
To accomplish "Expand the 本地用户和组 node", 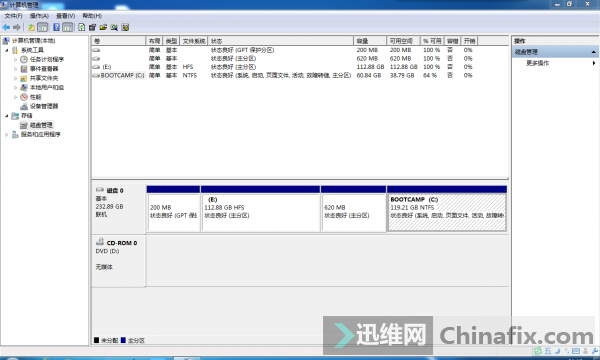I will pyautogui.click(x=16, y=88).
